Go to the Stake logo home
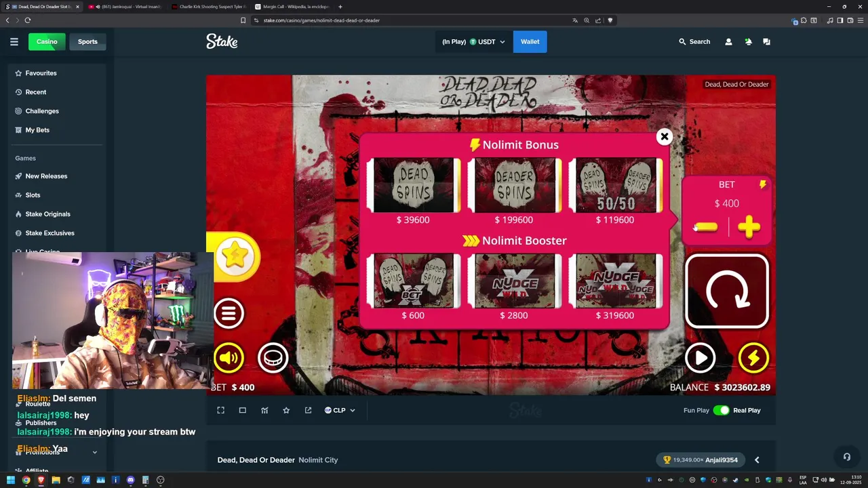 [x=222, y=42]
